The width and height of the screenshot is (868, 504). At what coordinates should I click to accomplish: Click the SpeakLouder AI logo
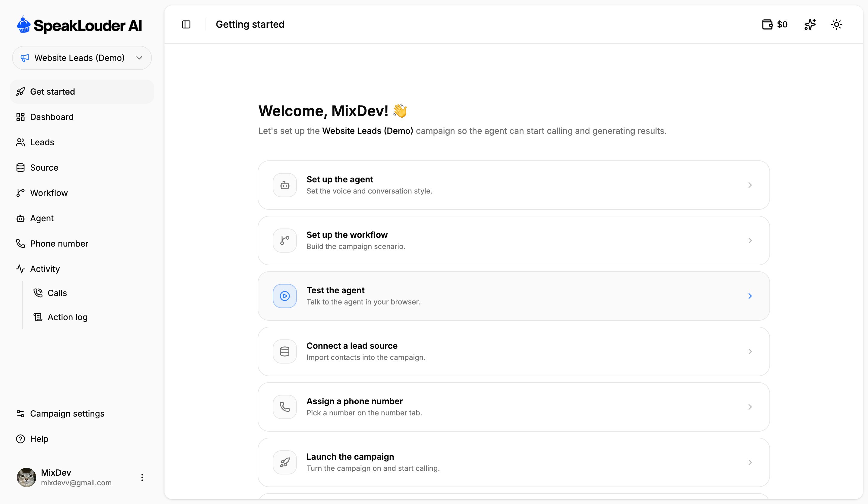79,25
